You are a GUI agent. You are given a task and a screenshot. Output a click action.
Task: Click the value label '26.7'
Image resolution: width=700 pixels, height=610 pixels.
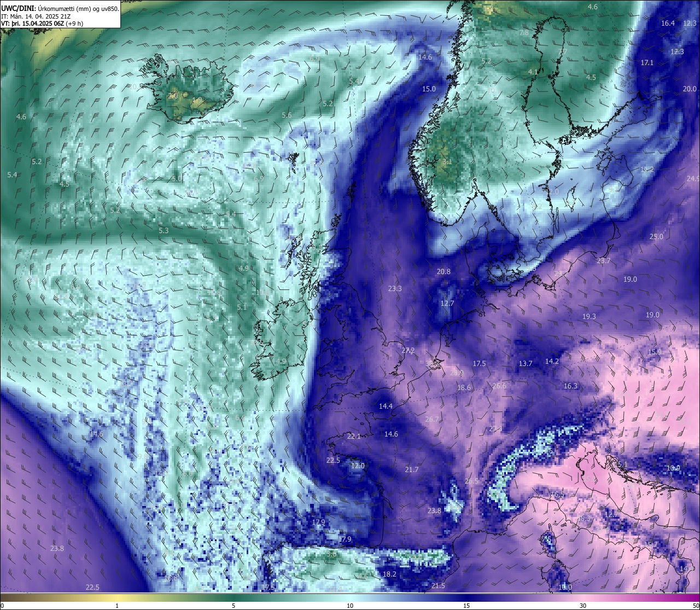(432, 419)
